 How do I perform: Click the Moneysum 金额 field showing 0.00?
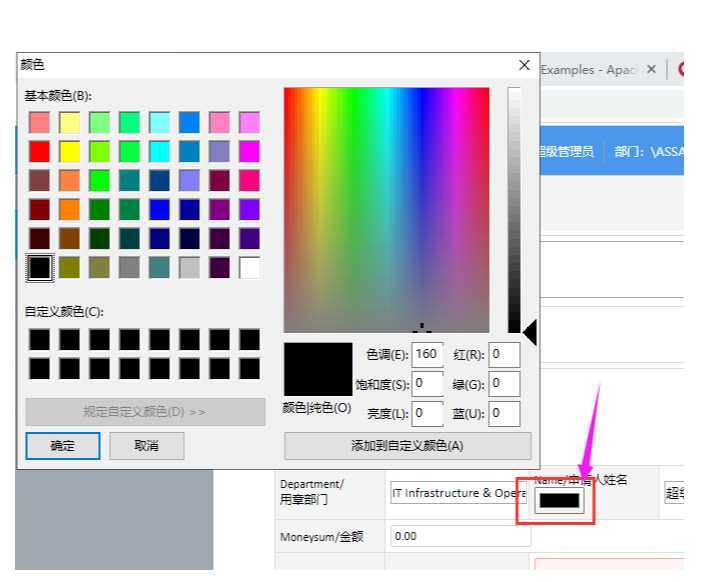[x=460, y=536]
